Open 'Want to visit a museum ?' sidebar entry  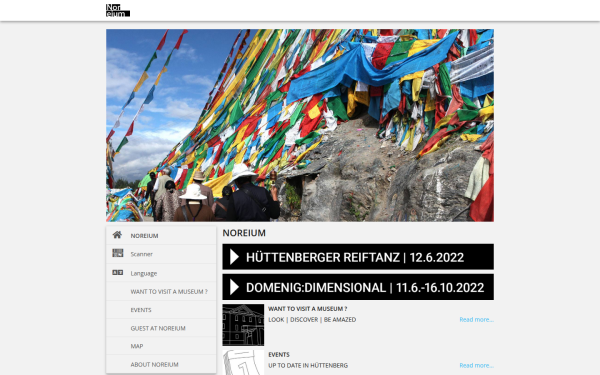pos(161,291)
